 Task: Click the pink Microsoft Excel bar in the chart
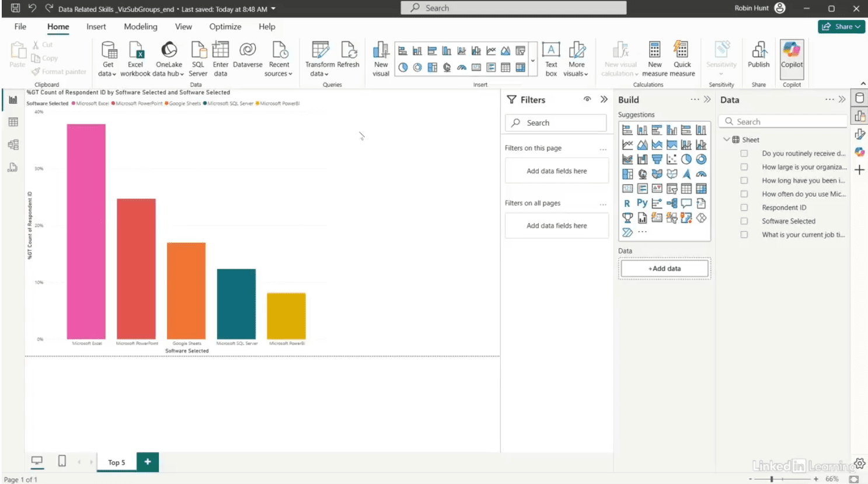point(86,231)
